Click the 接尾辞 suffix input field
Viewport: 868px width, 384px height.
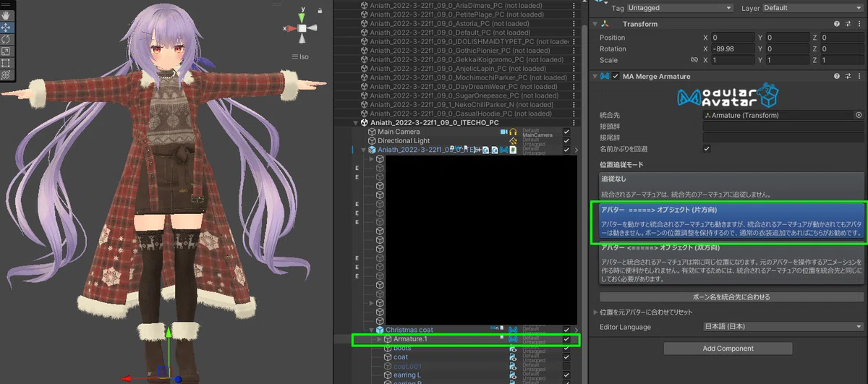click(783, 137)
